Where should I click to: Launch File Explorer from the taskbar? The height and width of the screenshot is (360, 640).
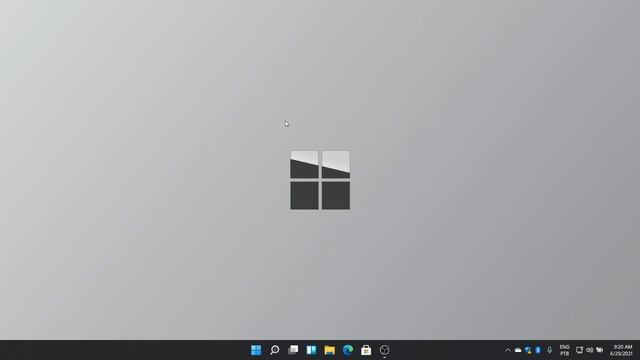[330, 350]
